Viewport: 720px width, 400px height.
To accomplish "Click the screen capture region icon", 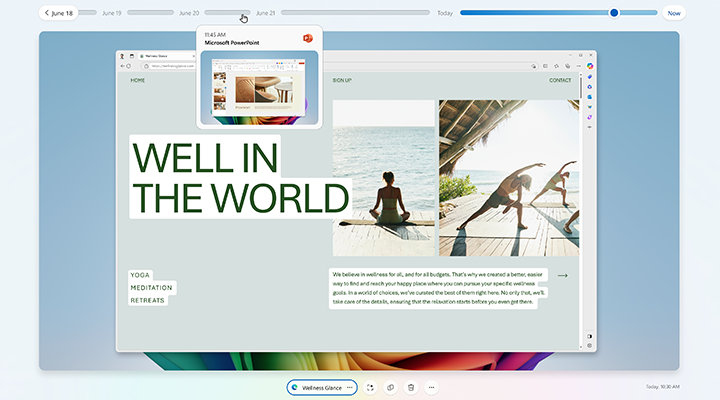I will [x=370, y=388].
